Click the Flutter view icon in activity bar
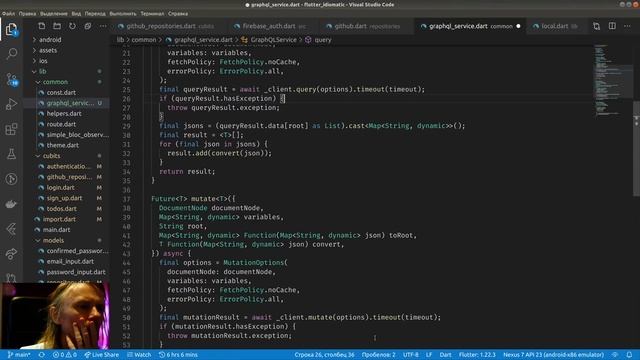 (x=11, y=229)
